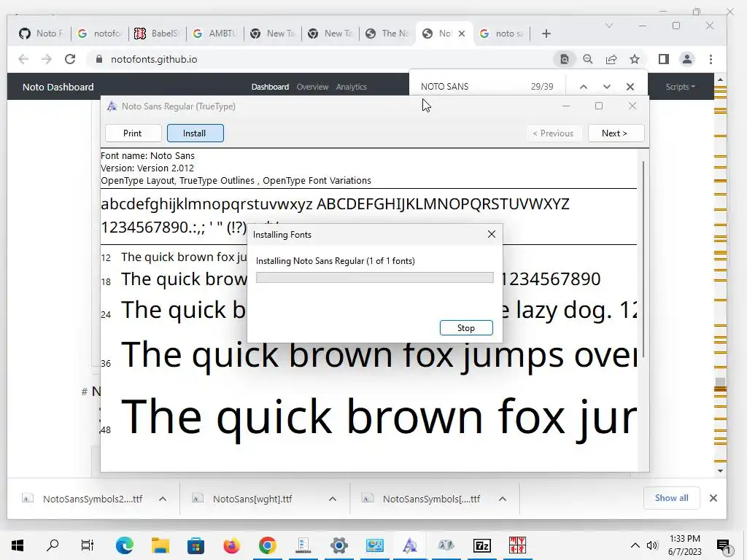Open Task View on the taskbar
Image resolution: width=747 pixels, height=560 pixels.
pos(88,545)
